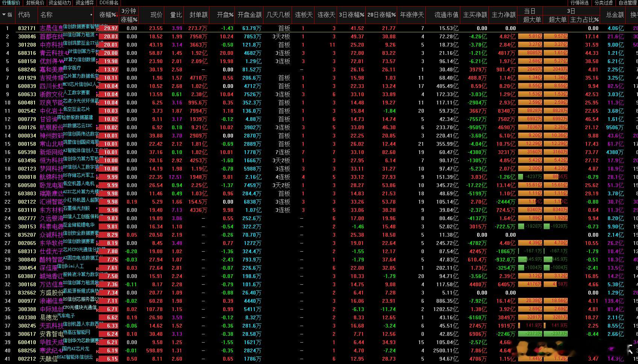The image size is (638, 364).
Task: Select stock 青云科技-U
Action: click(54, 53)
